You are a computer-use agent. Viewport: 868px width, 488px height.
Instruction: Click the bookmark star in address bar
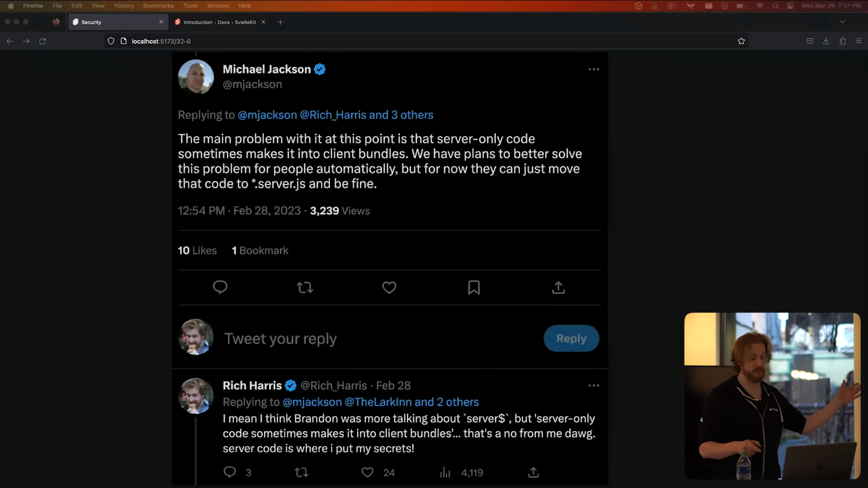click(741, 41)
